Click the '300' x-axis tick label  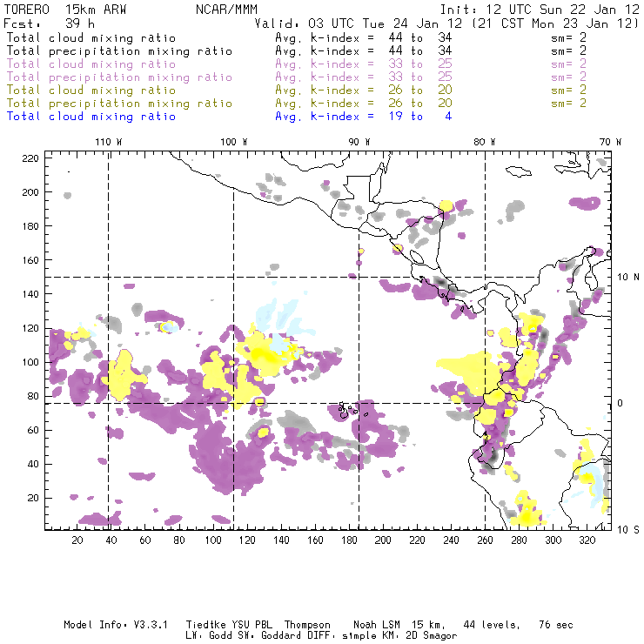tap(553, 540)
